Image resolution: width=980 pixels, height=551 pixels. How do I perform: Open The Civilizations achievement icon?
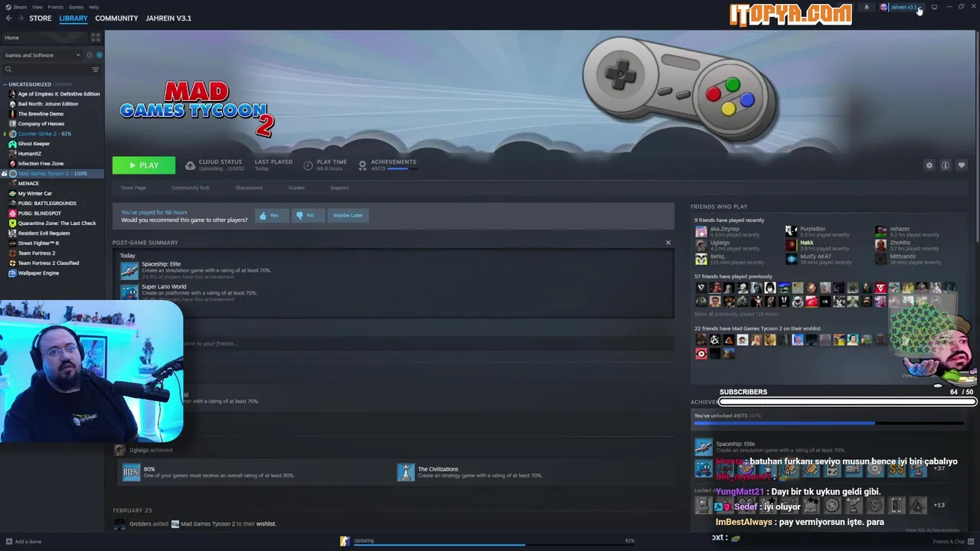click(x=405, y=472)
